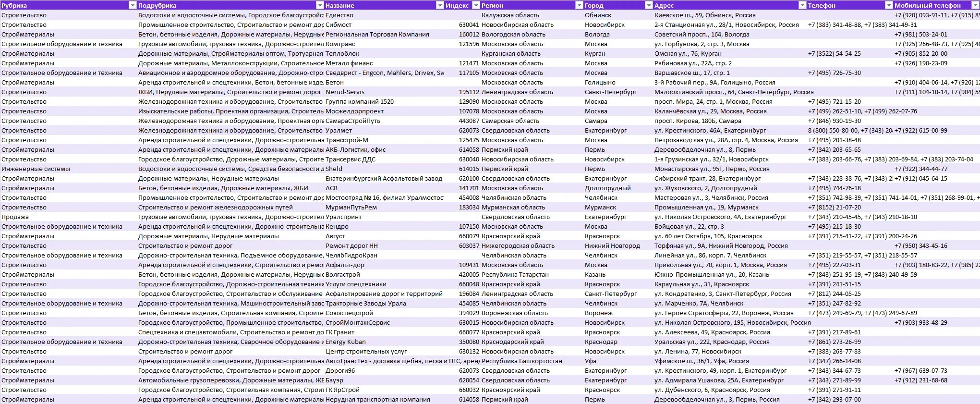The height and width of the screenshot is (404, 980).
Task: Select the Уралмет name cell
Action: [384, 130]
